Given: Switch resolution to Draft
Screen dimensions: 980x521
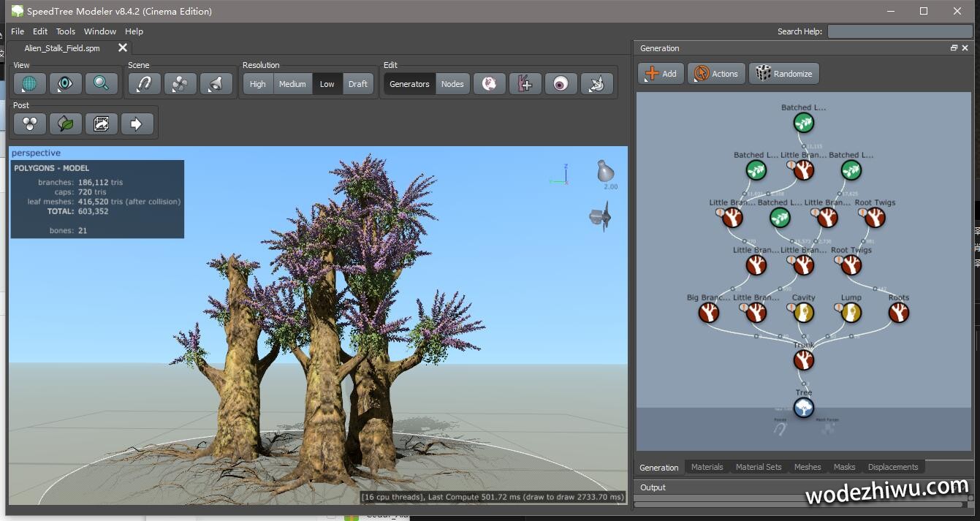Looking at the screenshot, I should (358, 84).
